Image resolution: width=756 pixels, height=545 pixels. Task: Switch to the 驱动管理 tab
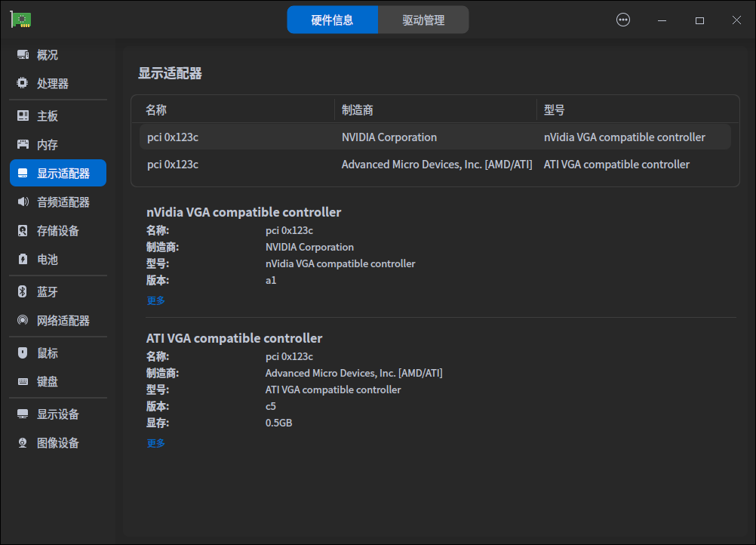[x=423, y=20]
